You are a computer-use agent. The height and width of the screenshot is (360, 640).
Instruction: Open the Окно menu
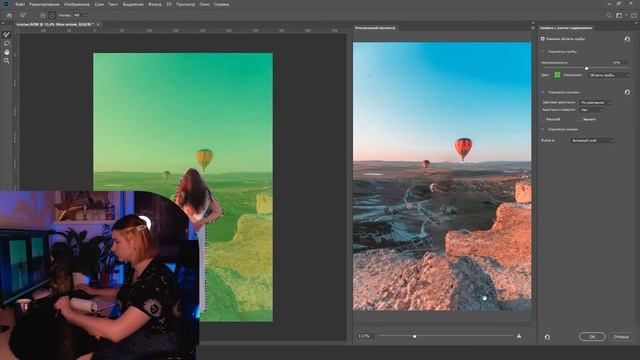(204, 4)
